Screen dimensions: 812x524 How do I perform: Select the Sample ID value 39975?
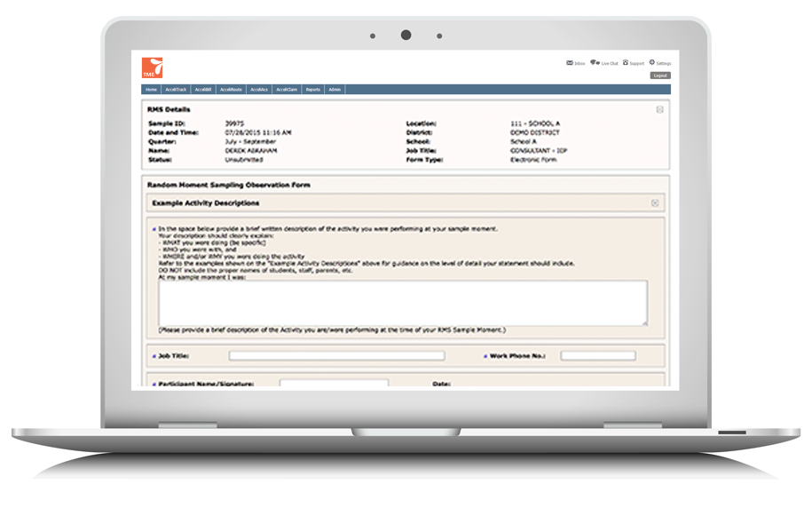[x=234, y=123]
